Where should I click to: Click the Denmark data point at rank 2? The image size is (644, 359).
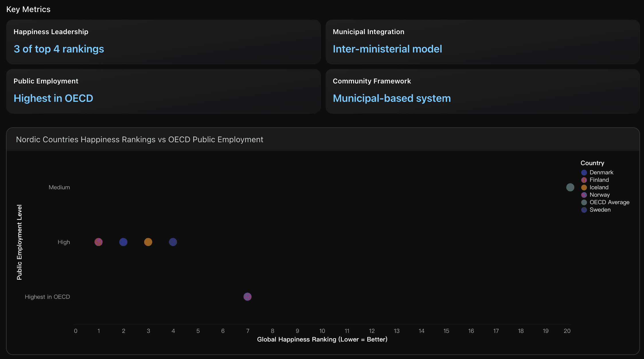[x=123, y=242]
